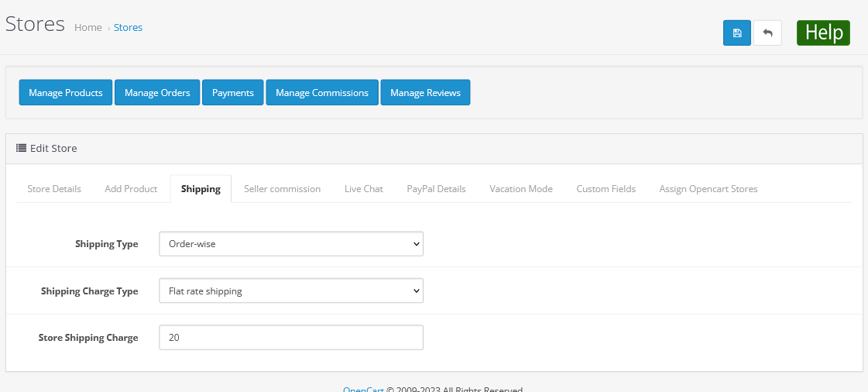Image resolution: width=868 pixels, height=392 pixels.
Task: Click the Home breadcrumb link
Action: (88, 28)
